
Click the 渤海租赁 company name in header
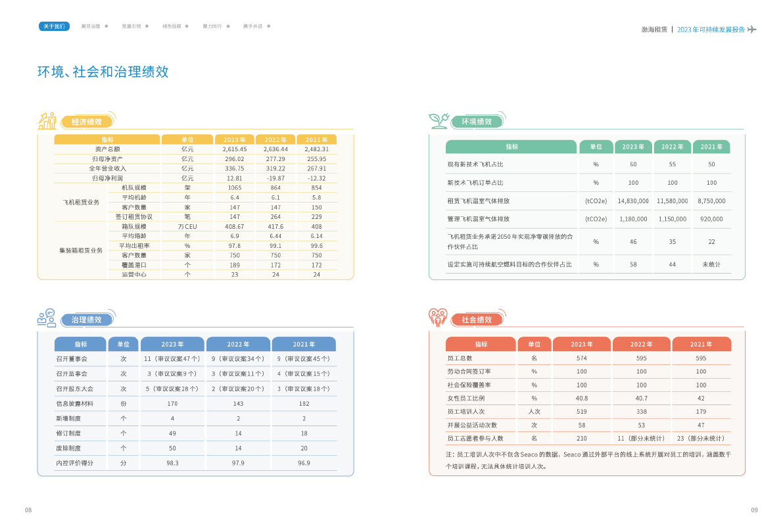coord(654,30)
